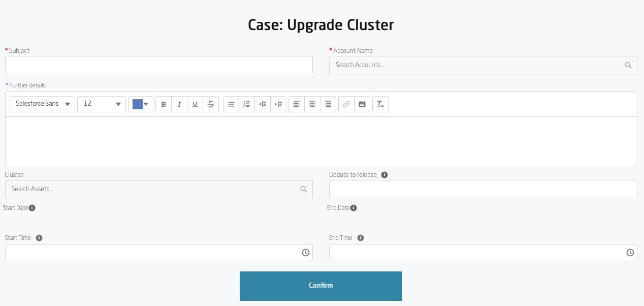Open the font size 12 dropdown
644x306 pixels.
pyautogui.click(x=102, y=104)
